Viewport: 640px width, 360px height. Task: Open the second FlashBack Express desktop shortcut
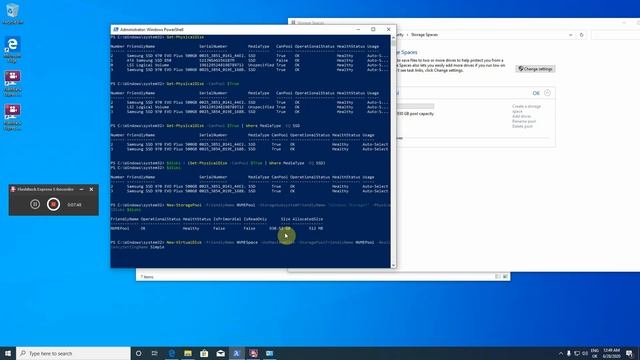coord(12,117)
